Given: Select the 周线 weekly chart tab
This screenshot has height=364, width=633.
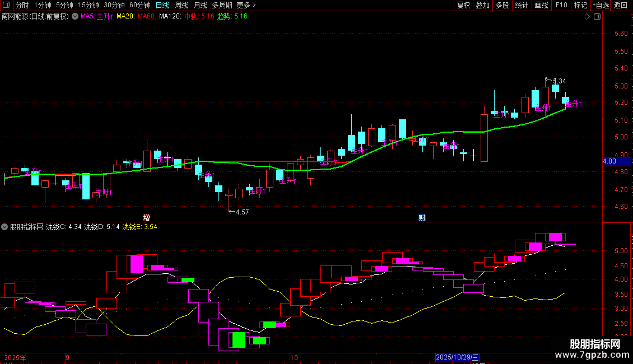Looking at the screenshot, I should click(181, 5).
